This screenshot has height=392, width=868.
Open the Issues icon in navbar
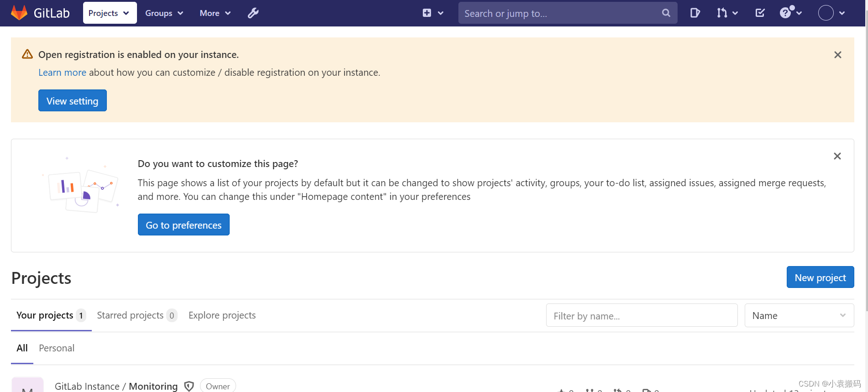695,13
